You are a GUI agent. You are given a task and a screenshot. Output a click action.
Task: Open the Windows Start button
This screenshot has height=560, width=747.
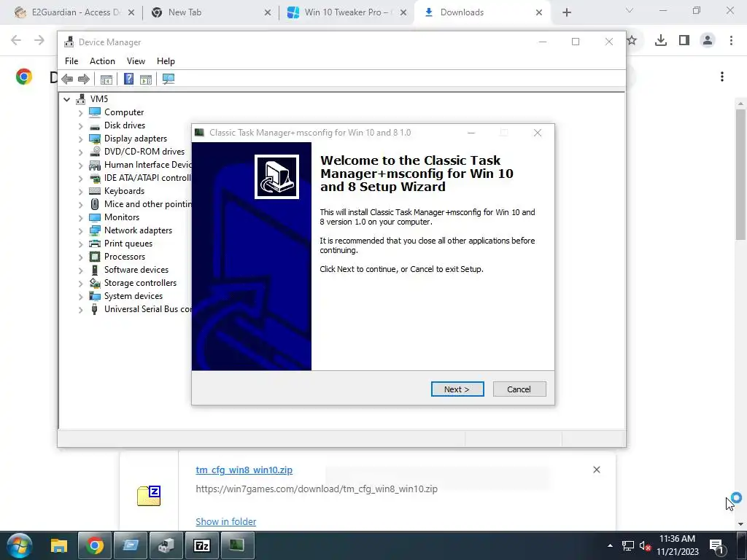pyautogui.click(x=20, y=545)
